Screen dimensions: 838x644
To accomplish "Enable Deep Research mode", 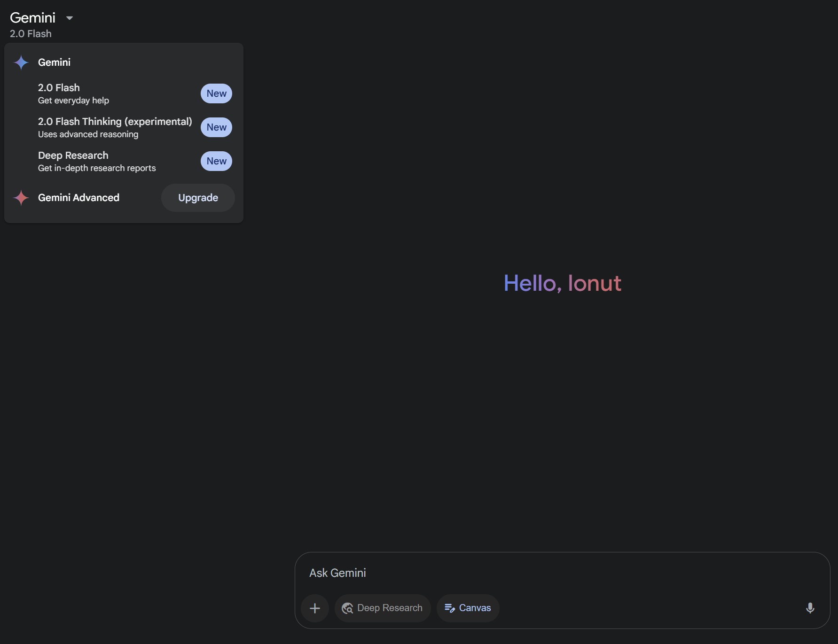I will tap(382, 608).
